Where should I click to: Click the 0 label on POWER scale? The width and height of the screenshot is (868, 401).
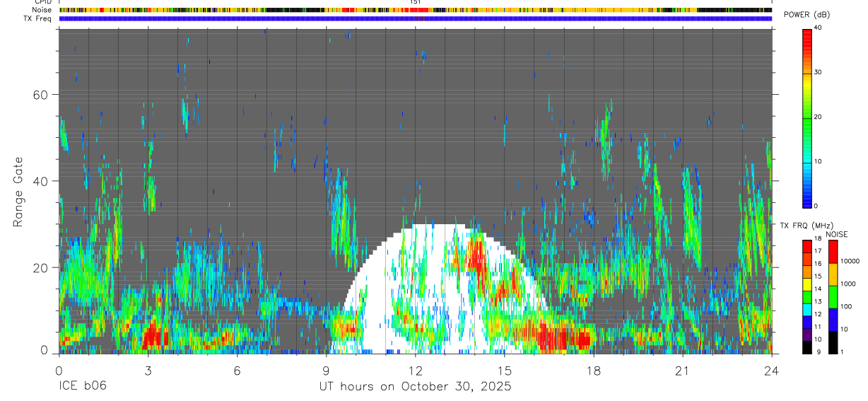coord(816,206)
